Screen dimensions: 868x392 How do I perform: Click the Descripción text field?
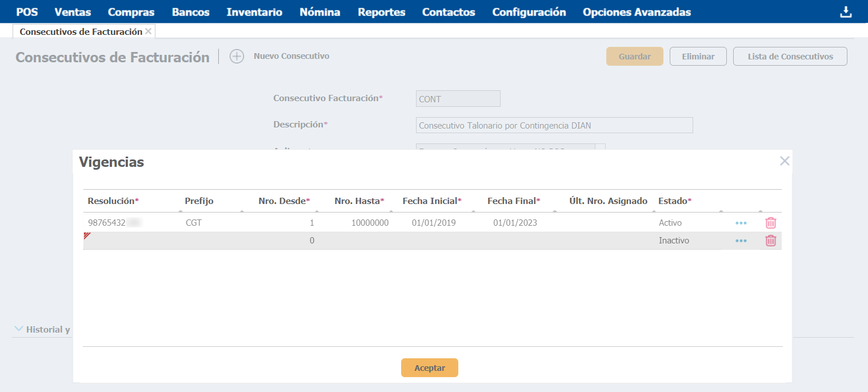554,125
